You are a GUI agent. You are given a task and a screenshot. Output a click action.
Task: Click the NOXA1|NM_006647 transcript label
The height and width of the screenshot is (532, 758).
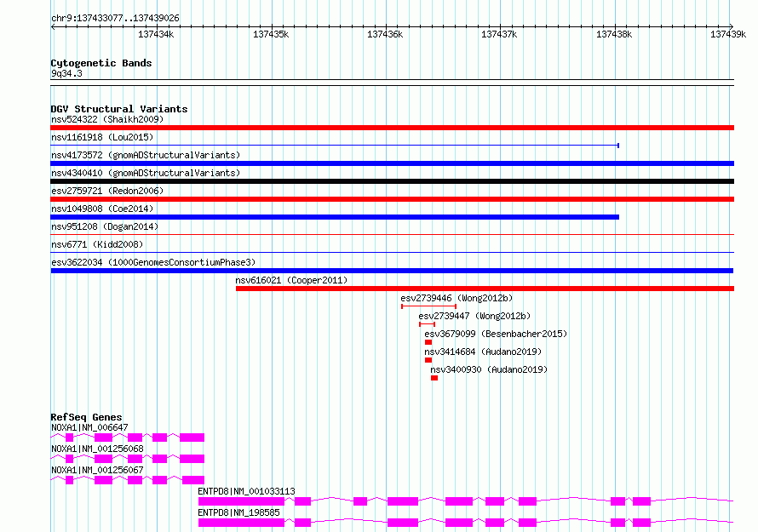click(x=89, y=427)
